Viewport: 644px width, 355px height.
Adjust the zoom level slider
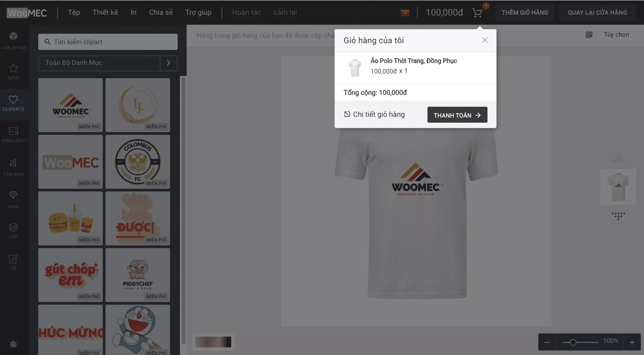pyautogui.click(x=573, y=341)
